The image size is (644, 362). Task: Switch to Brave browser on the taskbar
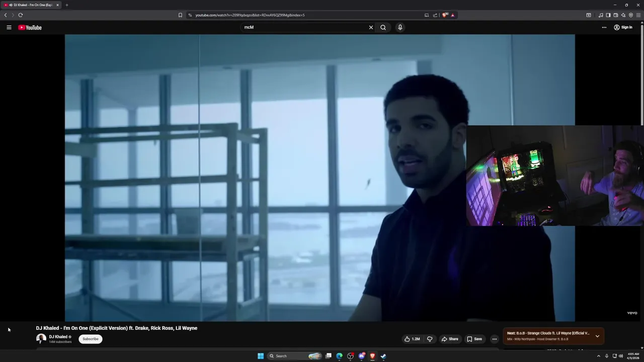[372, 356]
